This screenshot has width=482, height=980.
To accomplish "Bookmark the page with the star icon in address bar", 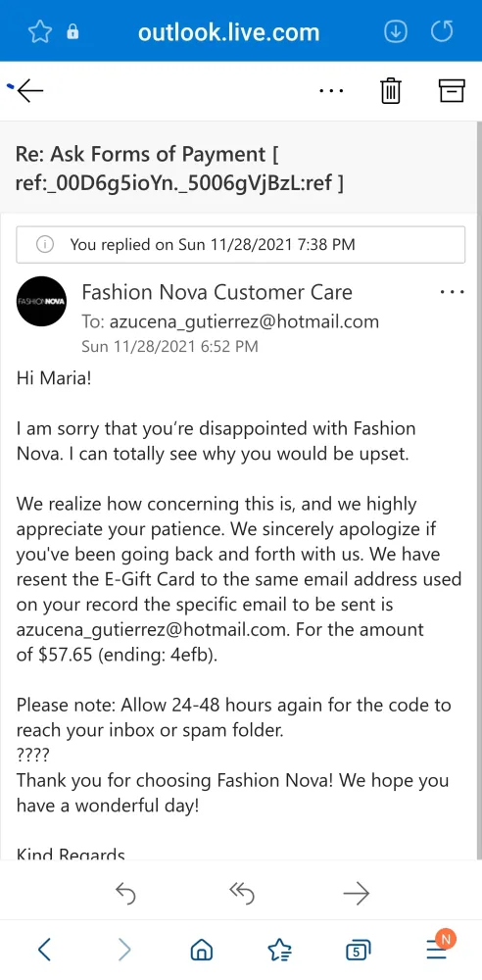I will (40, 31).
